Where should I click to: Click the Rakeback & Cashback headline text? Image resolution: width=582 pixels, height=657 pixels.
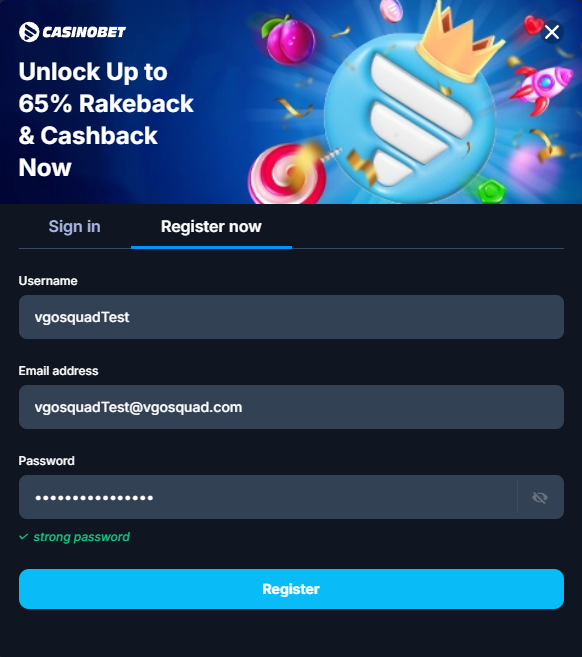[x=106, y=119]
